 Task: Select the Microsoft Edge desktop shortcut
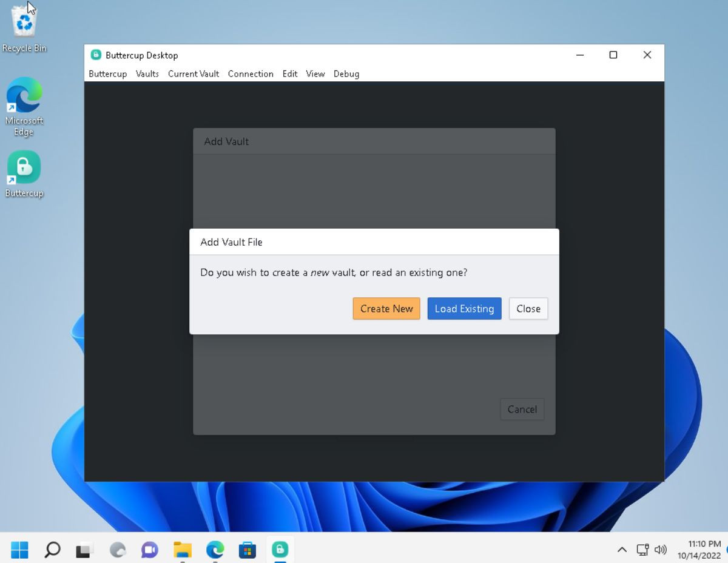click(24, 106)
